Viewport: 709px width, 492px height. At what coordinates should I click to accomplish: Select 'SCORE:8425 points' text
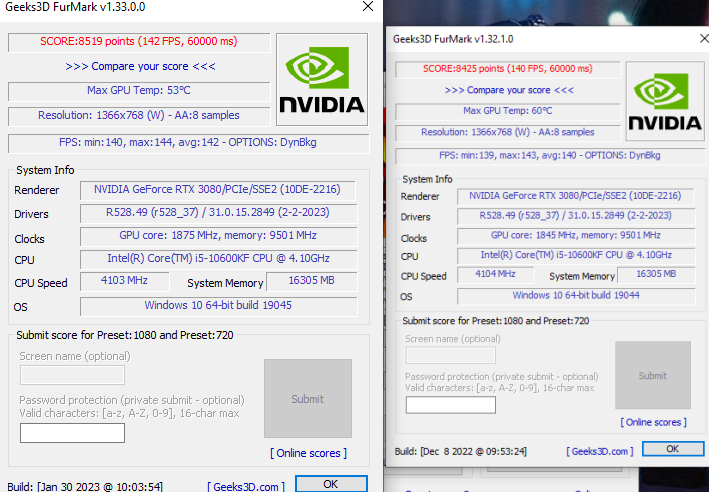tap(463, 69)
